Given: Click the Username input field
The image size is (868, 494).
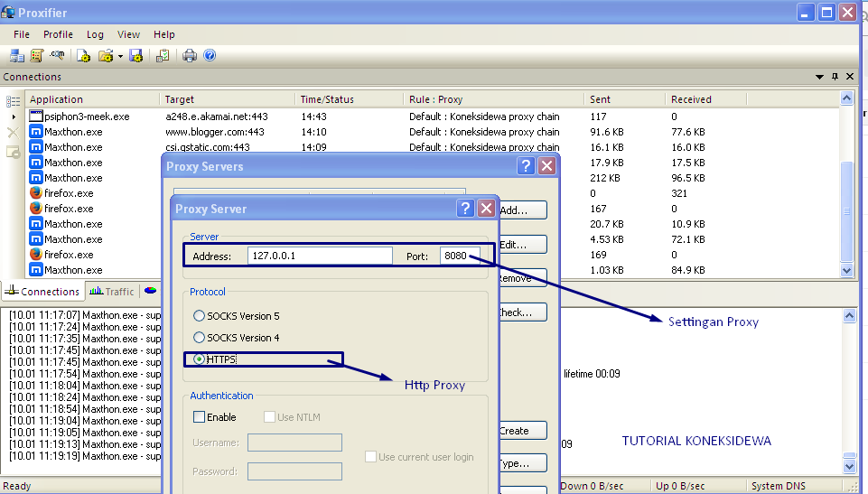Looking at the screenshot, I should pyautogui.click(x=294, y=443).
